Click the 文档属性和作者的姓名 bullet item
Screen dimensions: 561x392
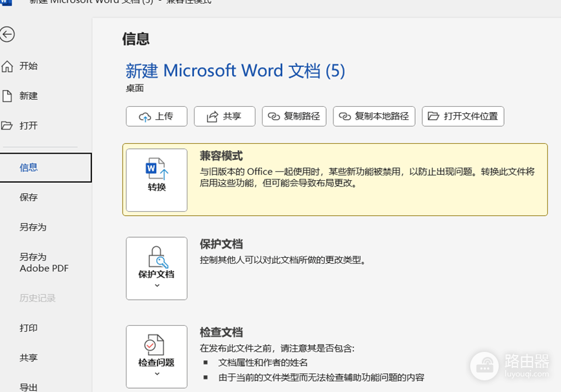click(263, 363)
